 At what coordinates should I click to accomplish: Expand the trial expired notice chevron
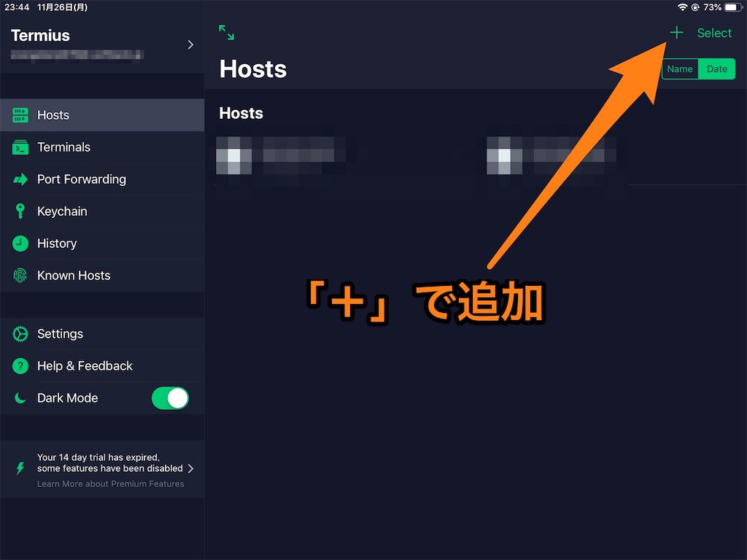(190, 469)
